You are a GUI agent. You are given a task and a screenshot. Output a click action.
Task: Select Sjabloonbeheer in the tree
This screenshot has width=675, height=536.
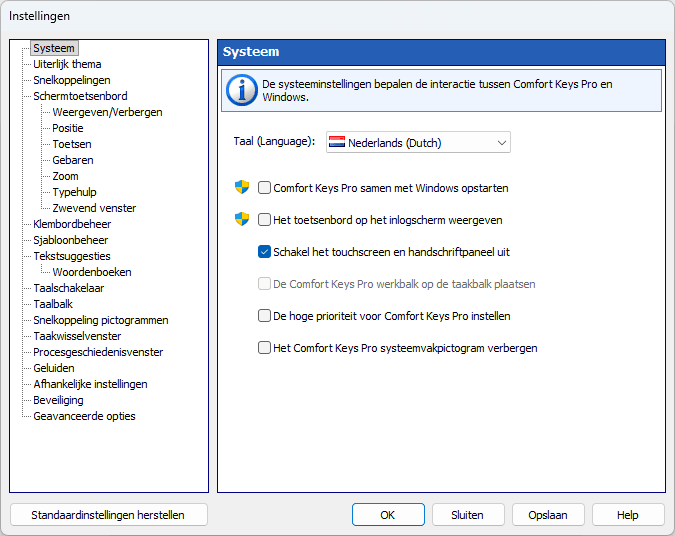tap(71, 240)
